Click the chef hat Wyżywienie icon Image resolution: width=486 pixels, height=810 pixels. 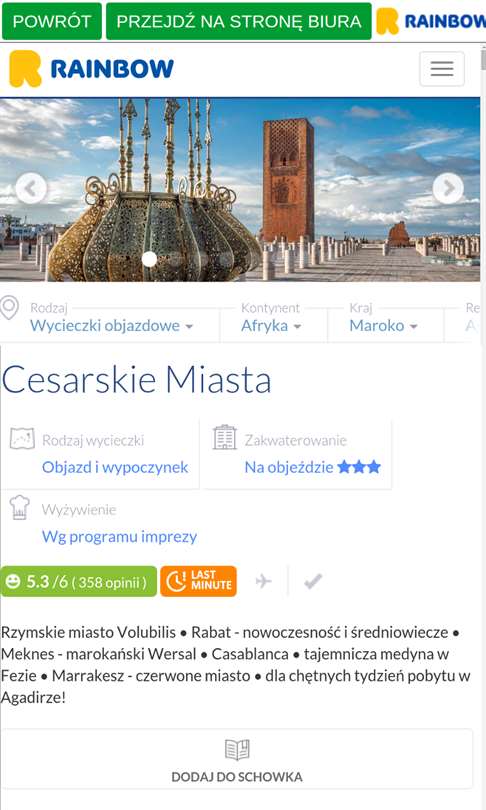tap(20, 507)
